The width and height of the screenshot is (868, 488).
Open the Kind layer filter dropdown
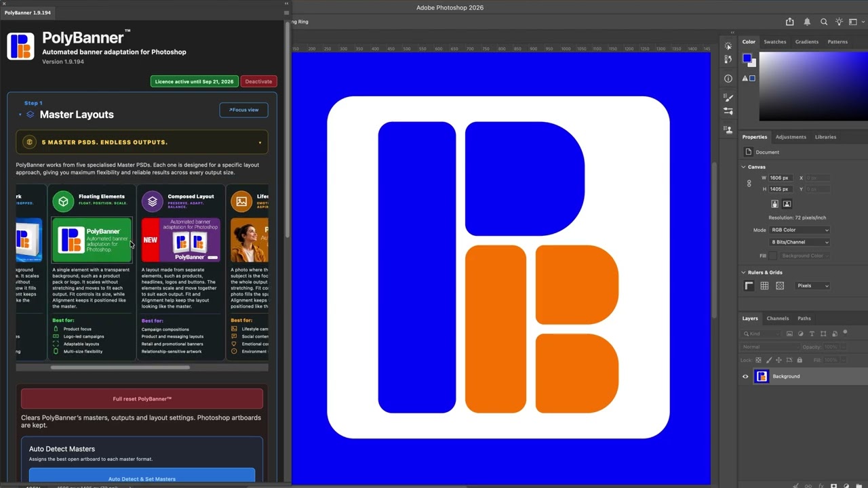[762, 333]
